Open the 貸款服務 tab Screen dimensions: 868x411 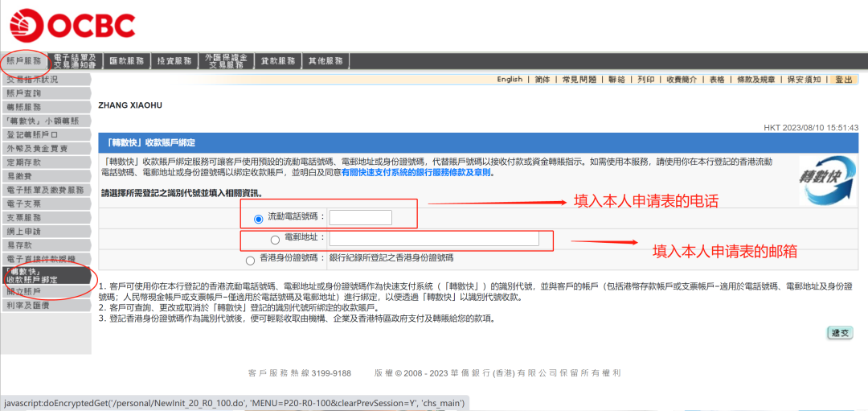(x=277, y=61)
